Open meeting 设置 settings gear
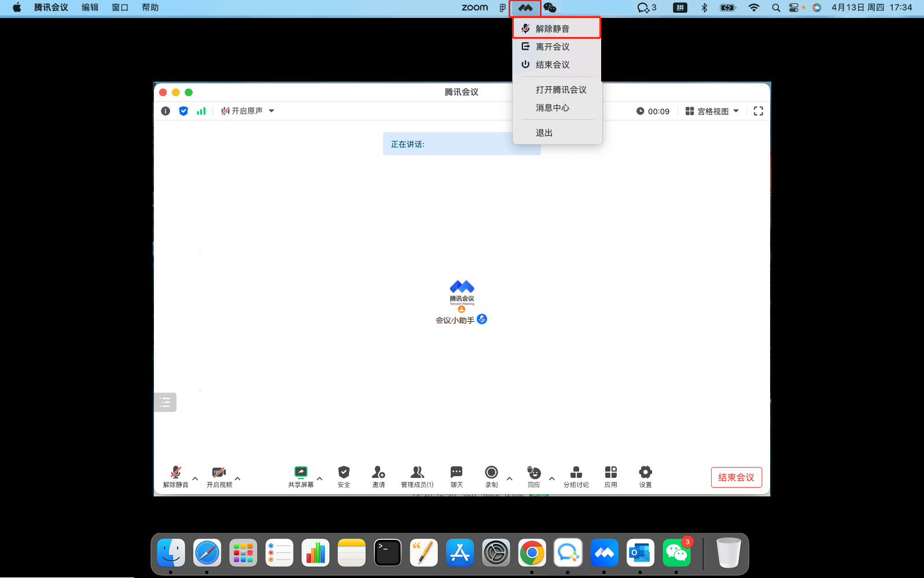Screen dimensions: 924x578 [x=646, y=477]
